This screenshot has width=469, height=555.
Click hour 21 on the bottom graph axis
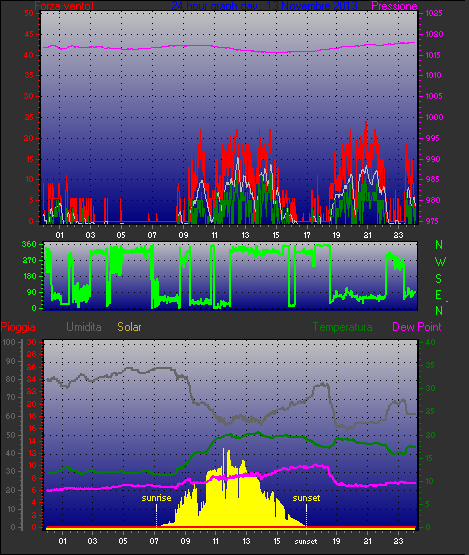(x=368, y=541)
